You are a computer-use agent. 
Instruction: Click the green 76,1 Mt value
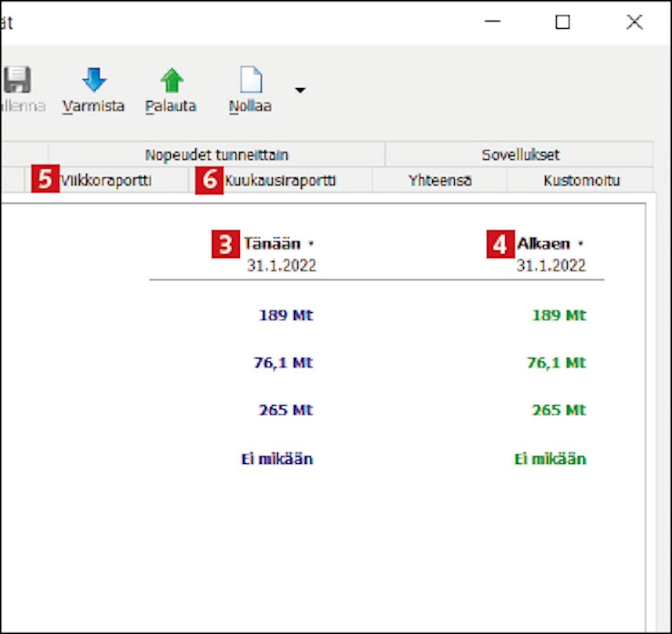coord(556,362)
